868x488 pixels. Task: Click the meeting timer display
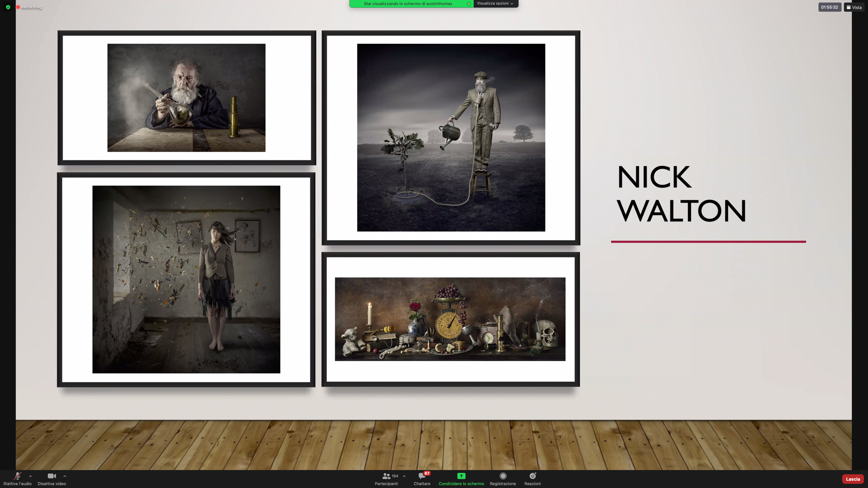click(x=829, y=7)
